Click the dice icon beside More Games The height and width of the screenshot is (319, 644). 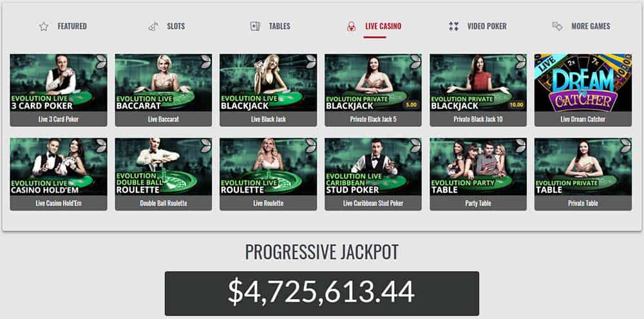[557, 26]
